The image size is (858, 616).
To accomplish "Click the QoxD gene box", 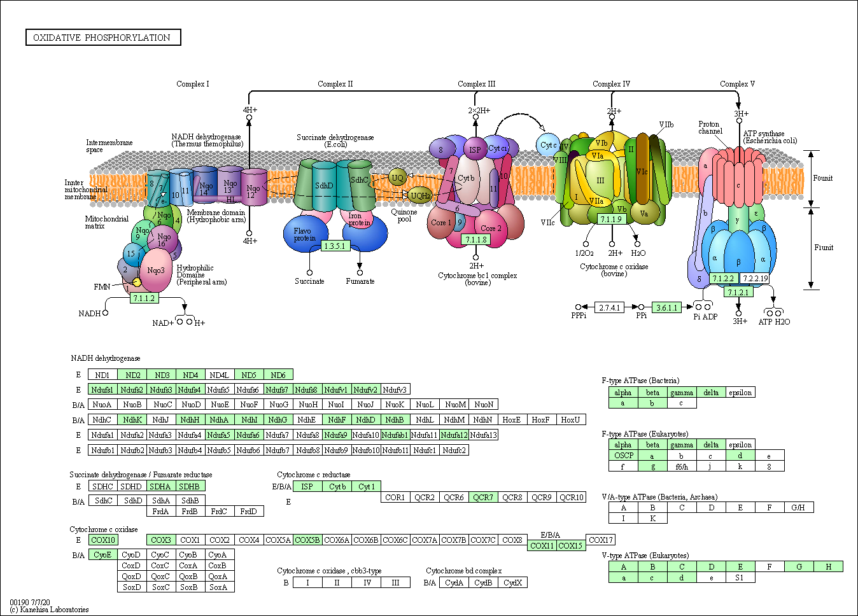I will pyautogui.click(x=132, y=576).
